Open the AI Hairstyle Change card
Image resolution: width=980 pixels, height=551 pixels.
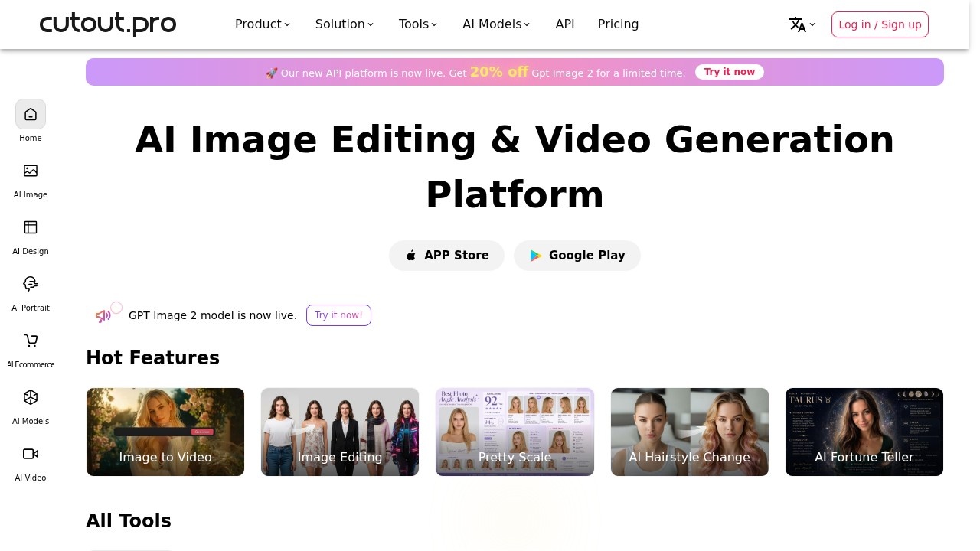[690, 432]
